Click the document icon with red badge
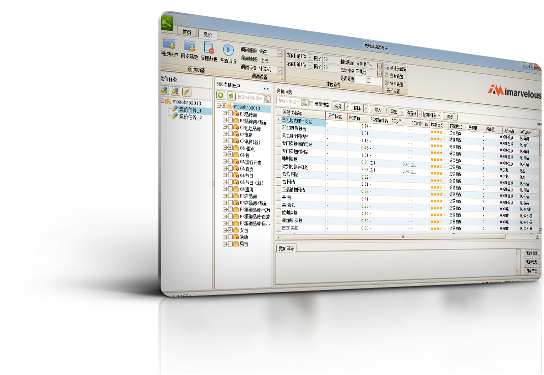The height and width of the screenshot is (375, 544). (209, 48)
